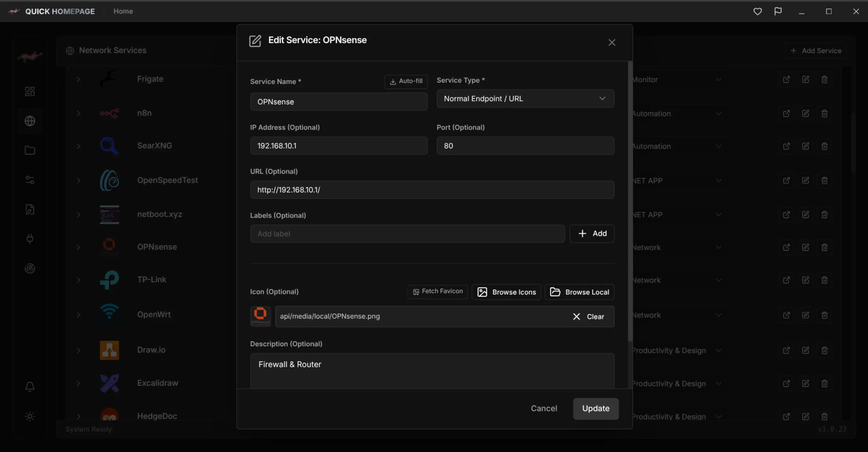The image size is (868, 452).
Task: Expand the n8n row chevron
Action: [79, 113]
